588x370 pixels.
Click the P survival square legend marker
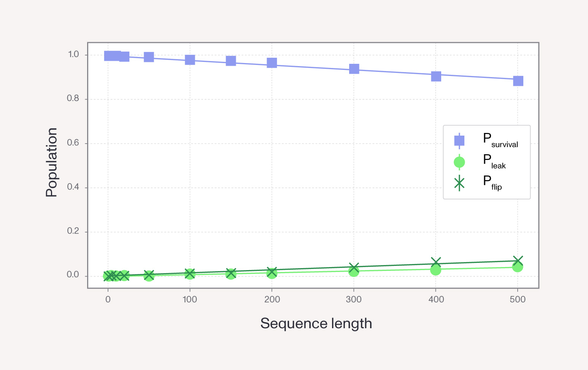point(459,141)
